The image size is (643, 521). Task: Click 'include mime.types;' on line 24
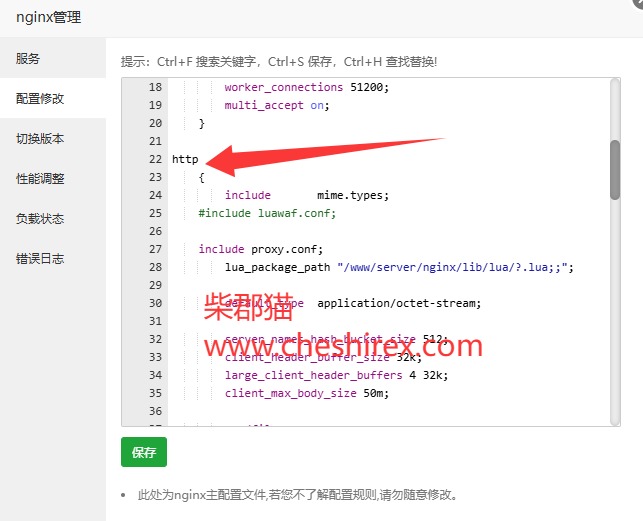306,195
